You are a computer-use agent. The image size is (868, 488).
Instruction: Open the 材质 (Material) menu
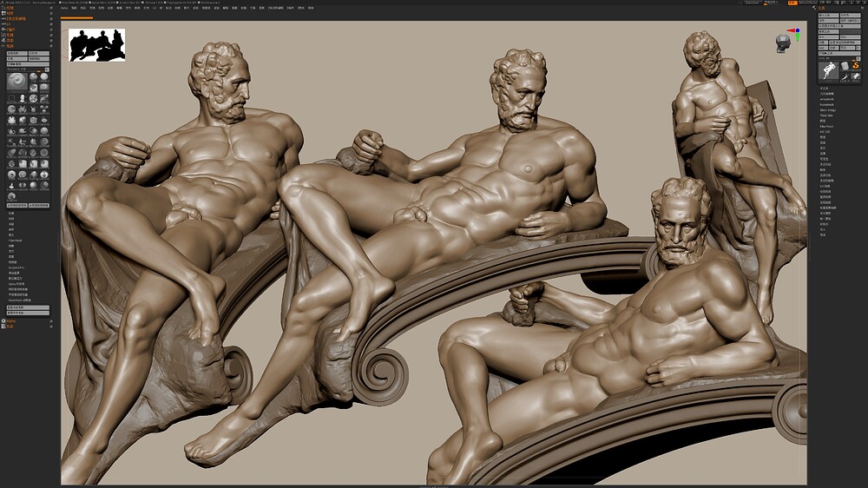pyautogui.click(x=177, y=9)
